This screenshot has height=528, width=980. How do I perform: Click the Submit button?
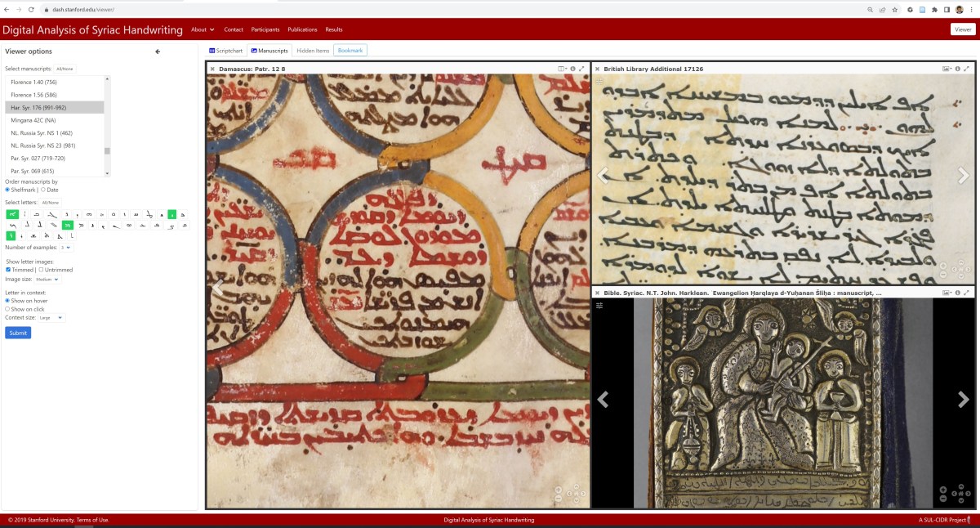pos(17,333)
